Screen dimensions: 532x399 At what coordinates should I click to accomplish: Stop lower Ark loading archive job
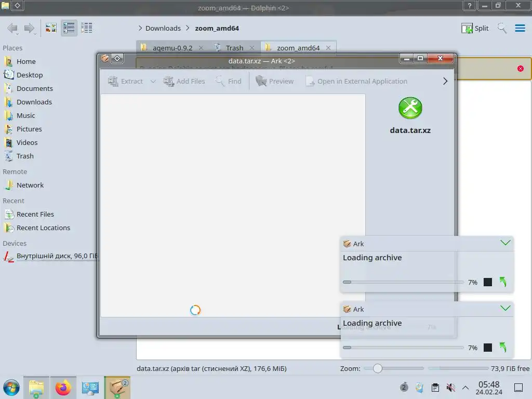(x=487, y=348)
